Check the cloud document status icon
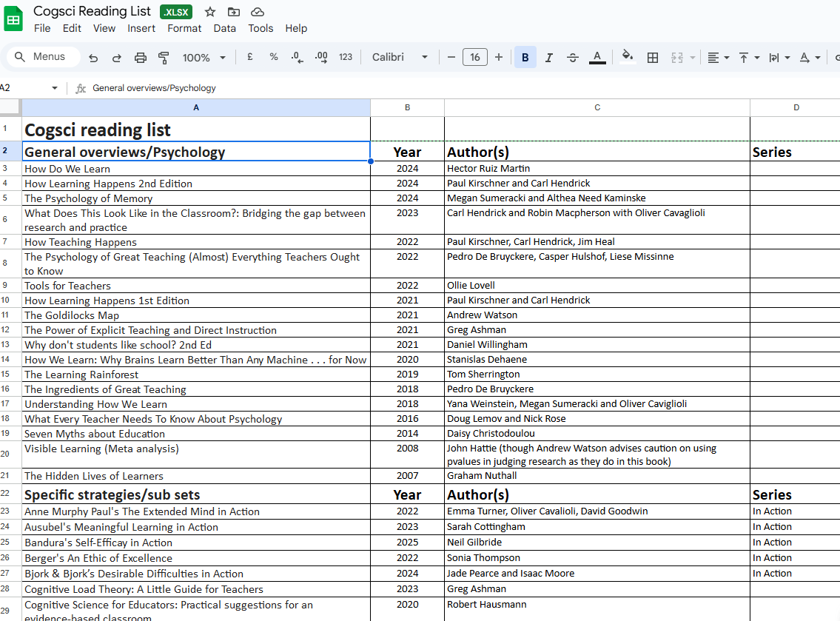The image size is (840, 621). coord(258,12)
